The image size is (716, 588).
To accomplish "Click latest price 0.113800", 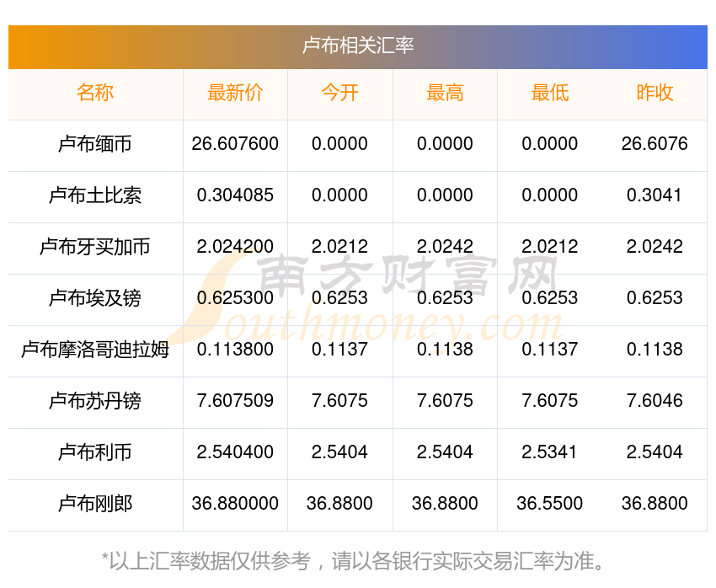I will (x=235, y=350).
